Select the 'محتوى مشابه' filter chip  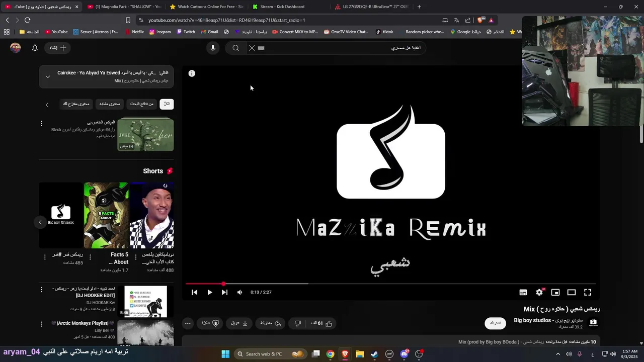(x=110, y=104)
